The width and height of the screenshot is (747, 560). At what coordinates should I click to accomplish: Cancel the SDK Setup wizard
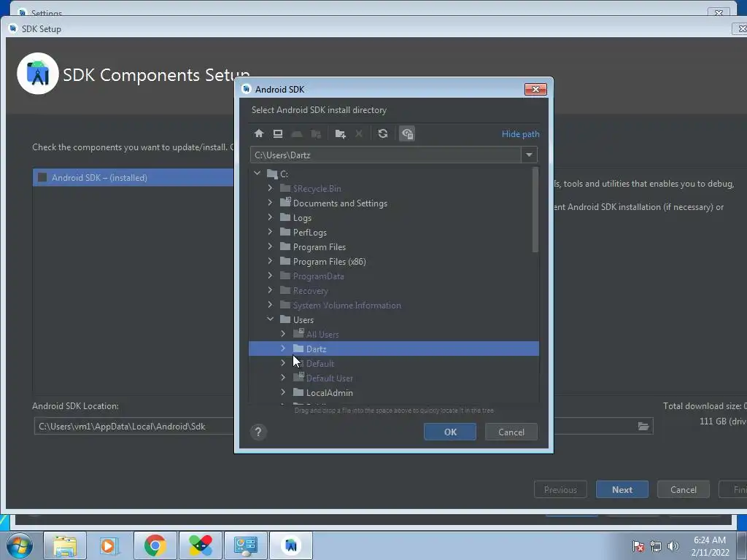[683, 489]
